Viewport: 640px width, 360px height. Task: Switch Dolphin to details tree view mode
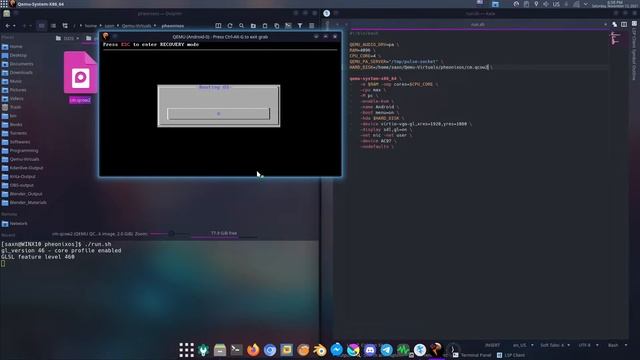tap(65, 26)
